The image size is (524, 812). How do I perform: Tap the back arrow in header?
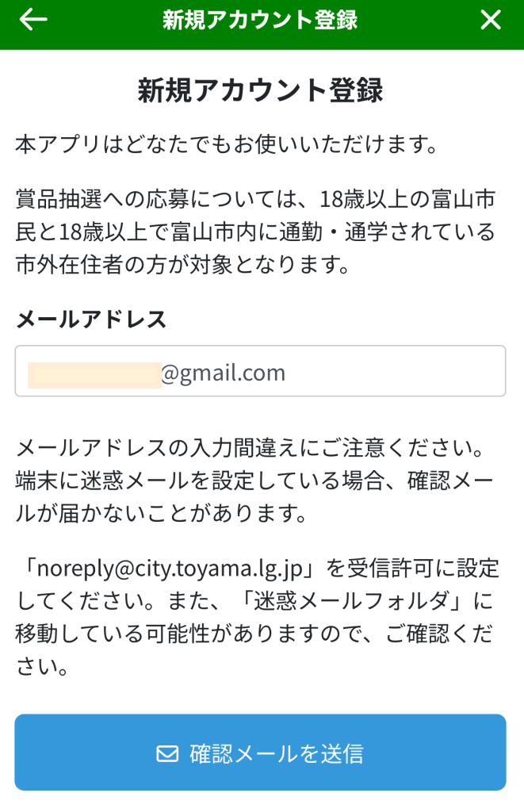33,21
